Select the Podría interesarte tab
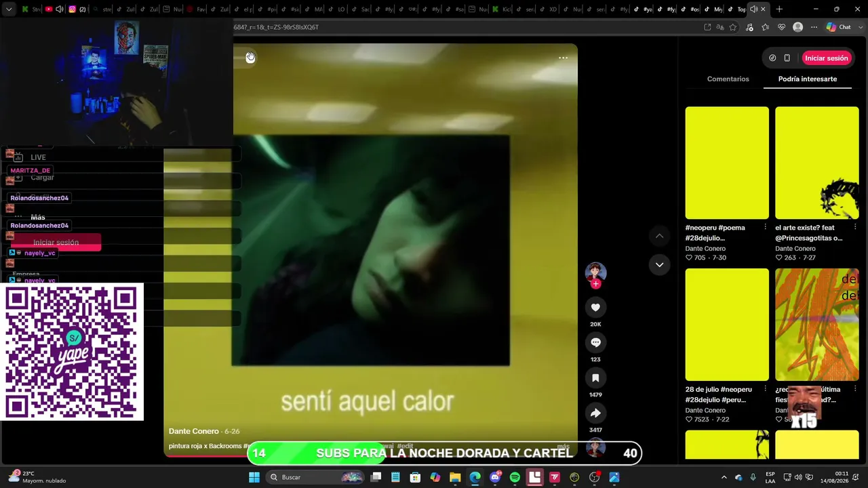The height and width of the screenshot is (488, 868). coord(808,79)
